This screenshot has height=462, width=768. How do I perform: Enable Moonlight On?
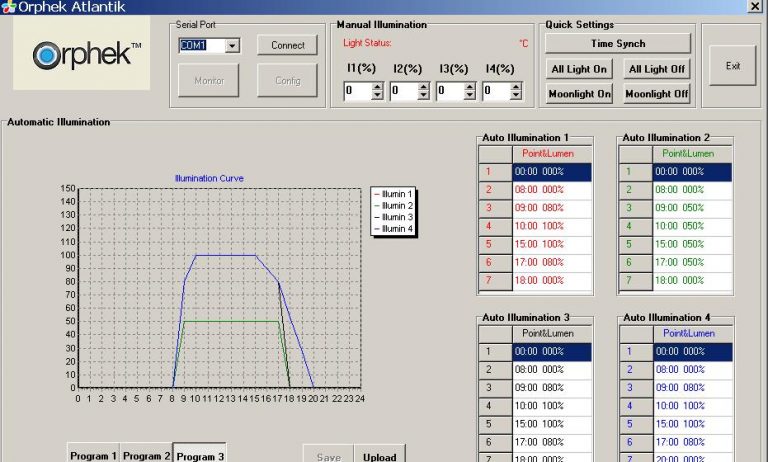[x=579, y=94]
